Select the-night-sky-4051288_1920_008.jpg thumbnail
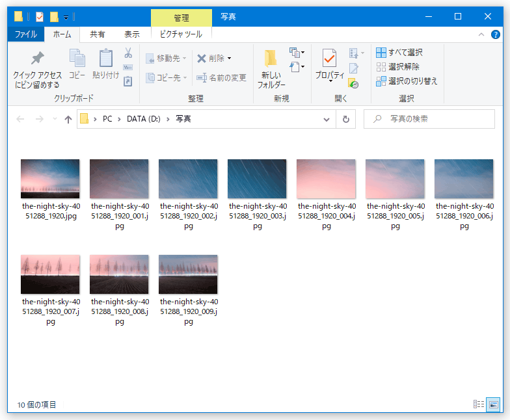 click(x=119, y=274)
